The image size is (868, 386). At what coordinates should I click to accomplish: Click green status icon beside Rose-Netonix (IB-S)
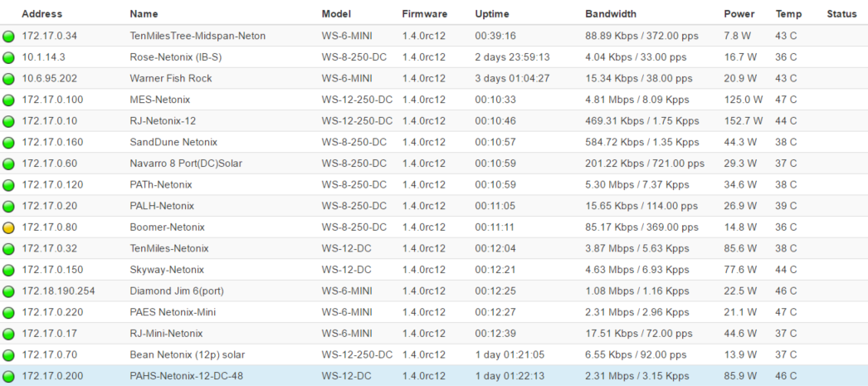(9, 58)
